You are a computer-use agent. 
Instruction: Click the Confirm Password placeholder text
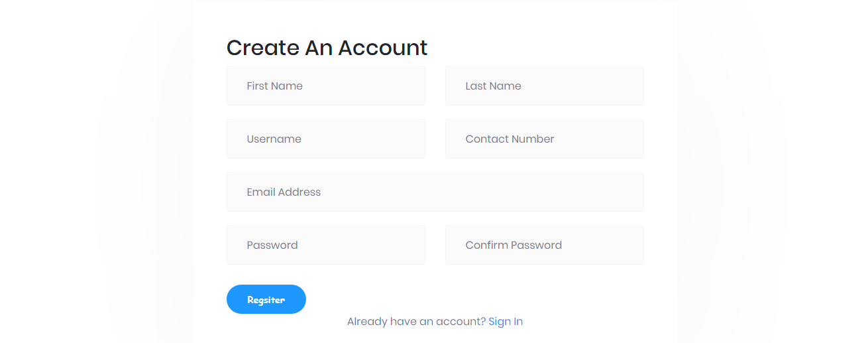514,245
